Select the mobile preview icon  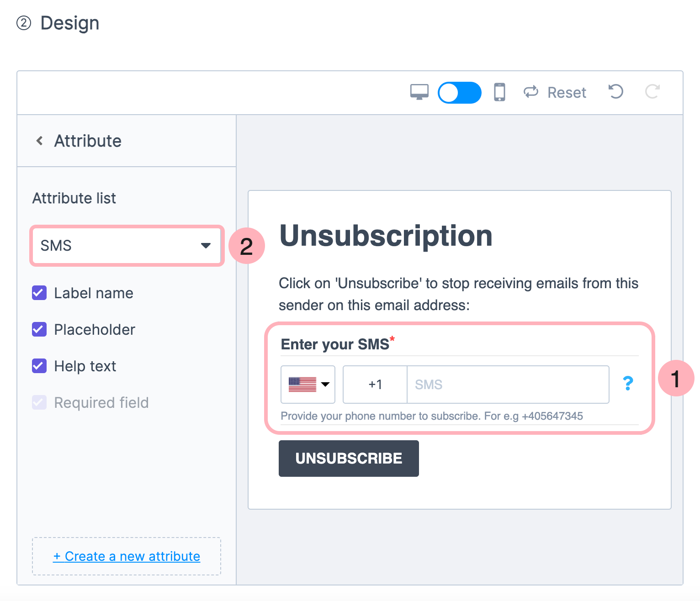coord(499,92)
